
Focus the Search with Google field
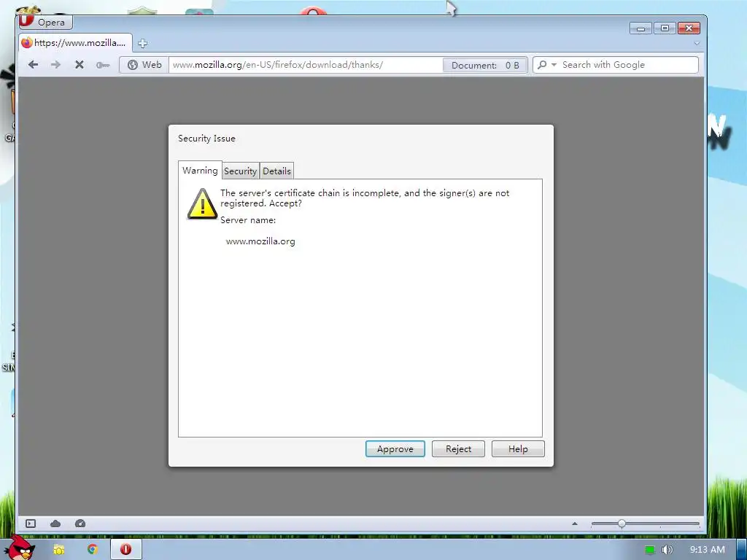click(x=628, y=65)
